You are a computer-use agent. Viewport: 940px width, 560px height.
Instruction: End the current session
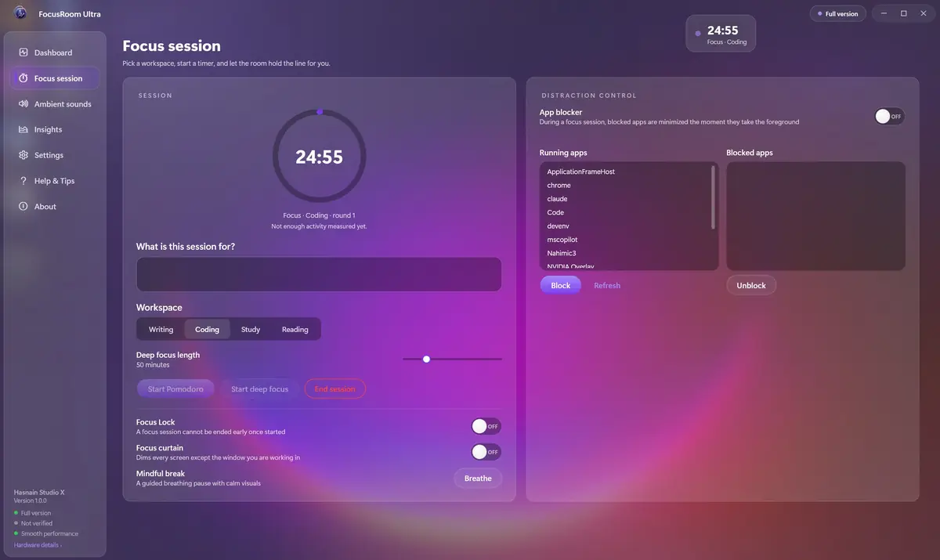click(334, 389)
